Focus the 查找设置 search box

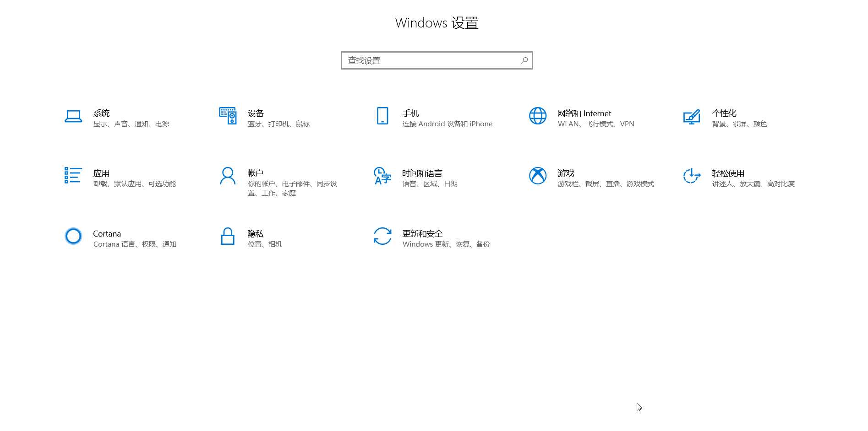[x=437, y=60]
